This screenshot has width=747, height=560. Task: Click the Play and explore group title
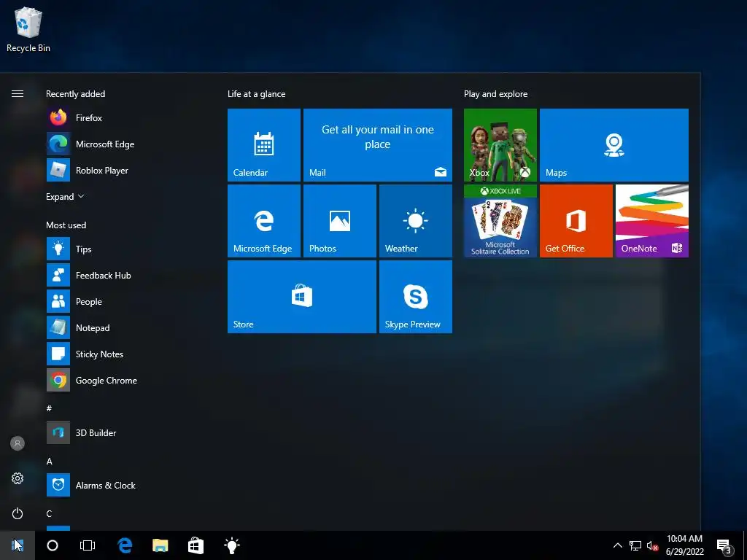pyautogui.click(x=495, y=94)
